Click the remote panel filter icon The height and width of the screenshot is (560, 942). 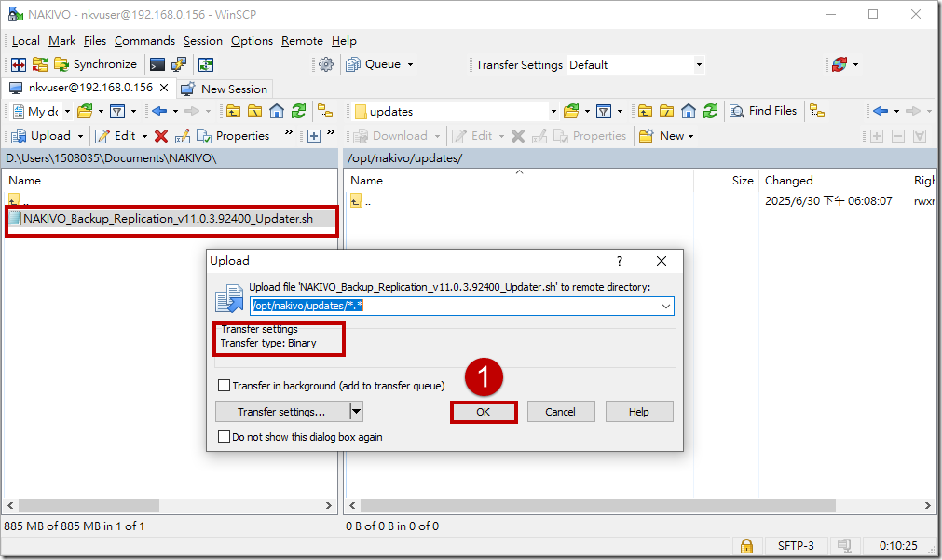[604, 111]
